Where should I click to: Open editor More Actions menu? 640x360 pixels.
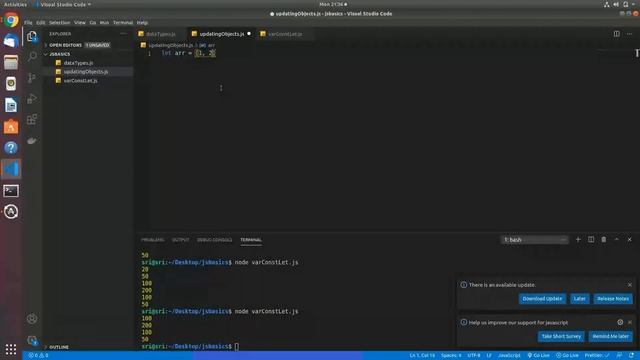pos(629,34)
